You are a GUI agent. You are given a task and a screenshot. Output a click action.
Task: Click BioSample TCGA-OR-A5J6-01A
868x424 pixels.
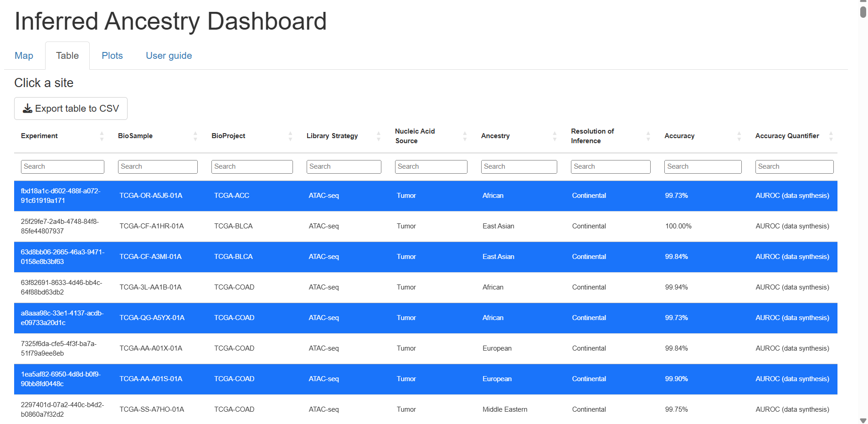(x=151, y=196)
